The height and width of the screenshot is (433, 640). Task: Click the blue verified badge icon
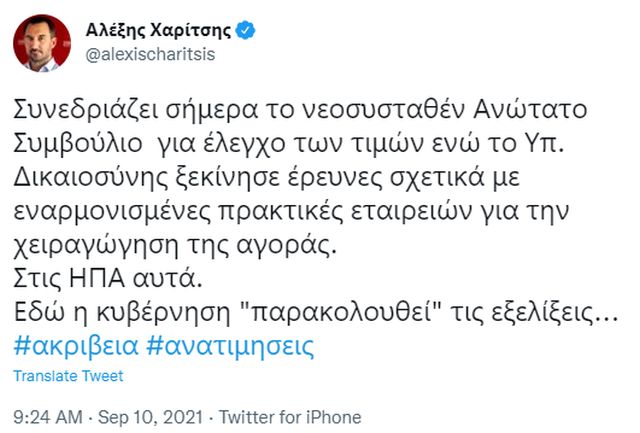246,30
